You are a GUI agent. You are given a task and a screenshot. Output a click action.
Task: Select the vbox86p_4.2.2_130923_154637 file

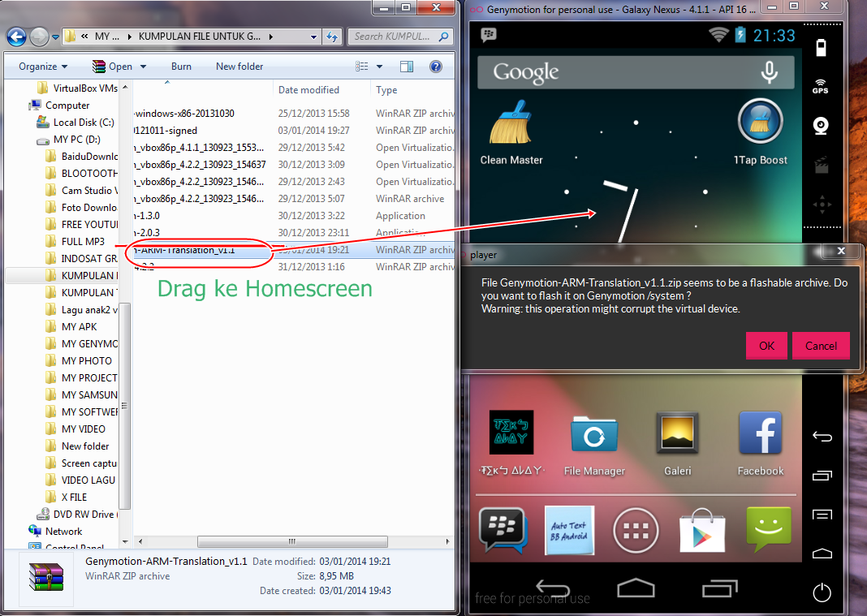294,165
